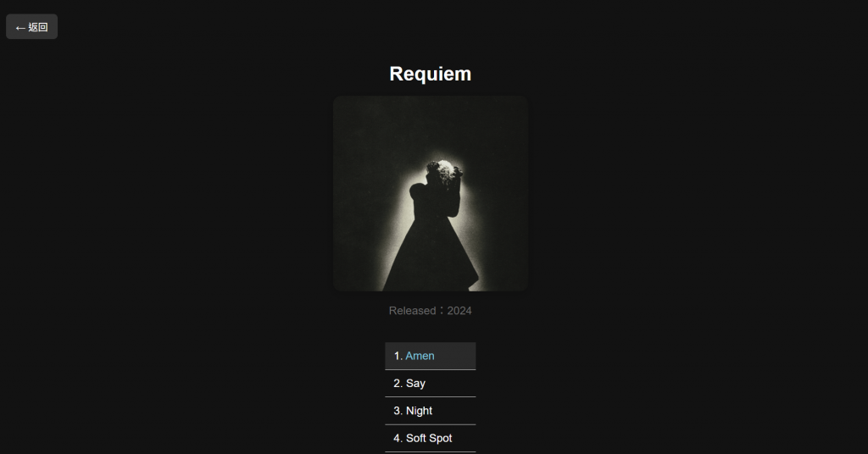Open the Requiem album cover artwork
Screen dimensions: 868x454
tap(430, 194)
